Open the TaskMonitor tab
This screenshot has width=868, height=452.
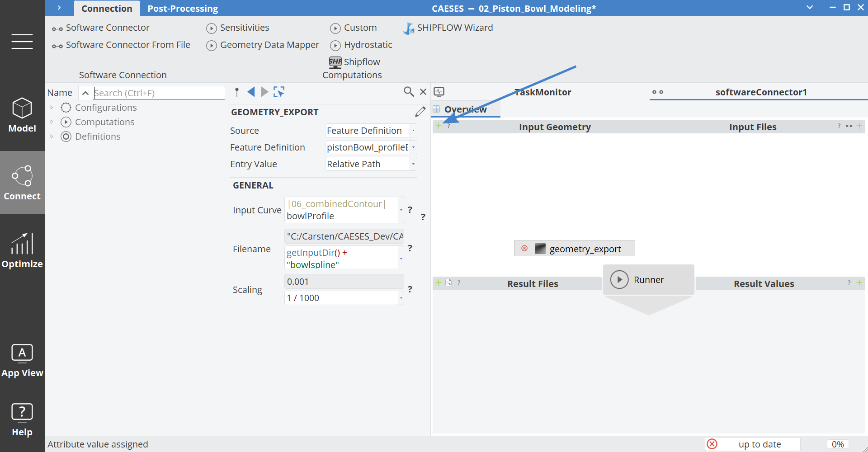click(543, 92)
